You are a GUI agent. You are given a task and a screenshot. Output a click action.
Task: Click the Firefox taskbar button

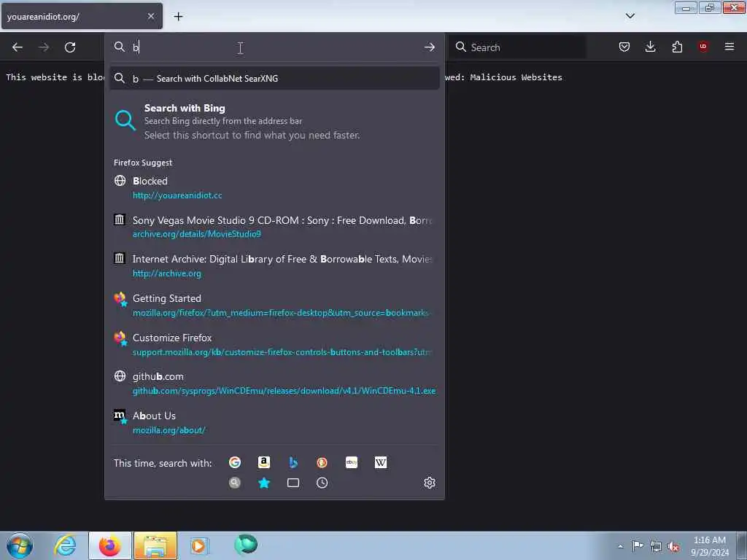tap(109, 545)
